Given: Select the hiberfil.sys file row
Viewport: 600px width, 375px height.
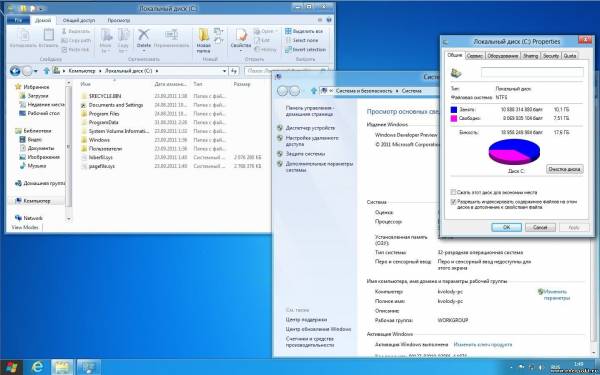Looking at the screenshot, I should pos(171,157).
